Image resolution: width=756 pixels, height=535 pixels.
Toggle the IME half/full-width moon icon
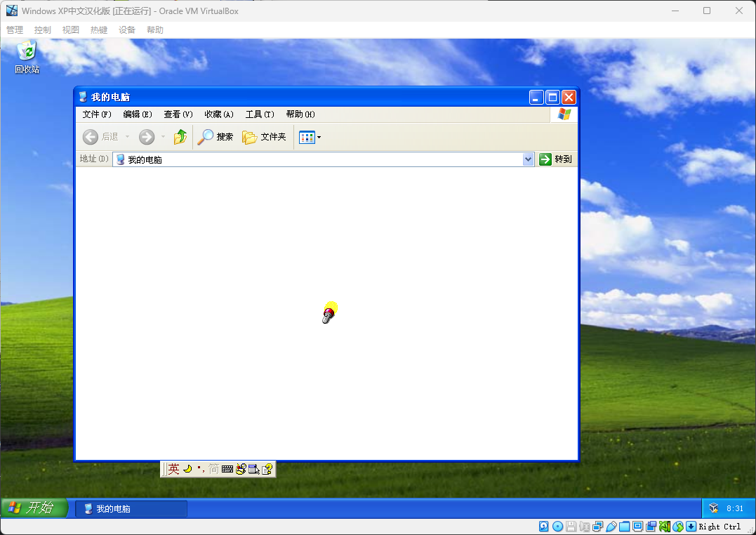point(187,469)
